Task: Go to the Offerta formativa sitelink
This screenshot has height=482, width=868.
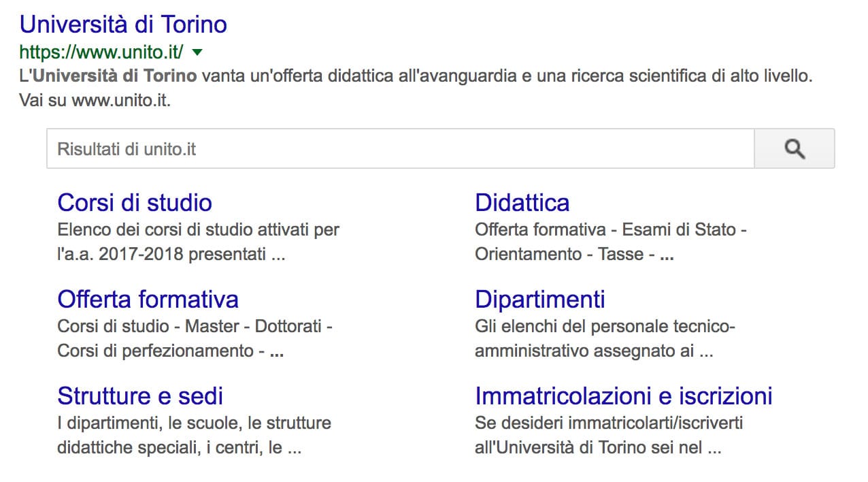Action: coord(148,299)
